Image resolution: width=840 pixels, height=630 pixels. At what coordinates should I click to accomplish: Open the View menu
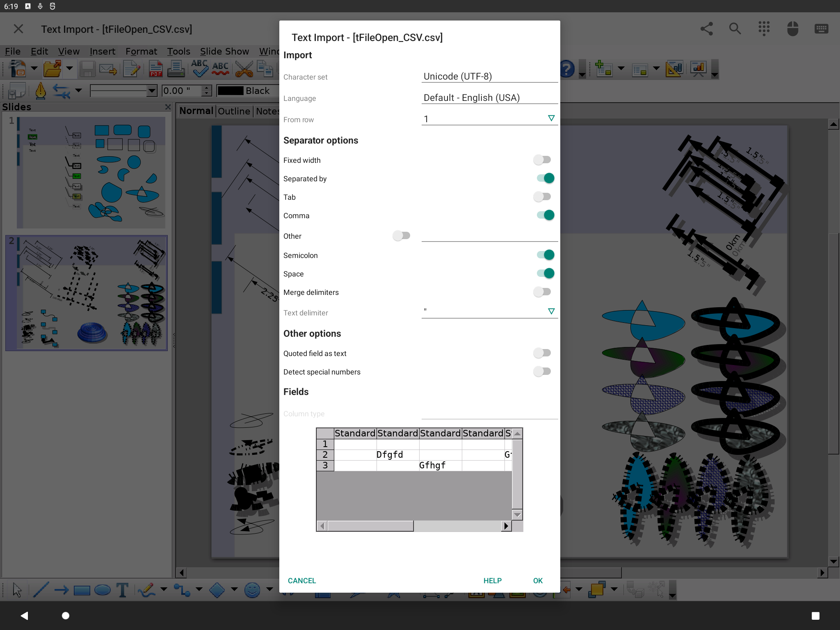[x=68, y=51]
